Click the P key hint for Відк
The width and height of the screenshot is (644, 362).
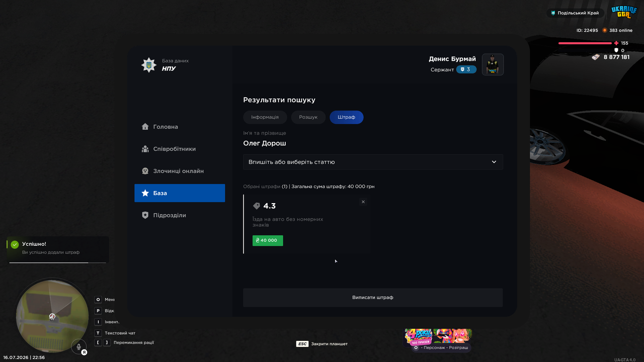pos(98,311)
